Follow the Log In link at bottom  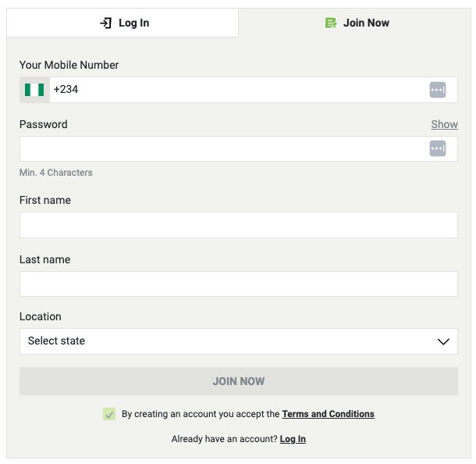pyautogui.click(x=293, y=439)
